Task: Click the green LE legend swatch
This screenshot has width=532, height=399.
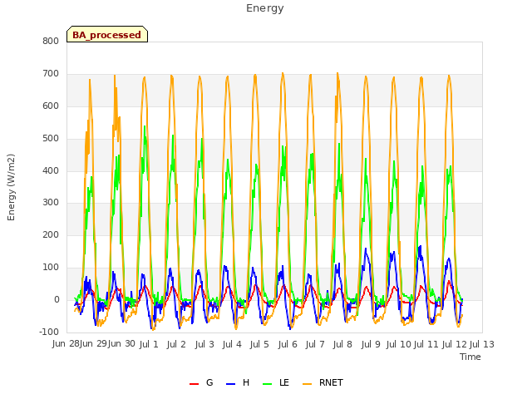Action: click(268, 384)
